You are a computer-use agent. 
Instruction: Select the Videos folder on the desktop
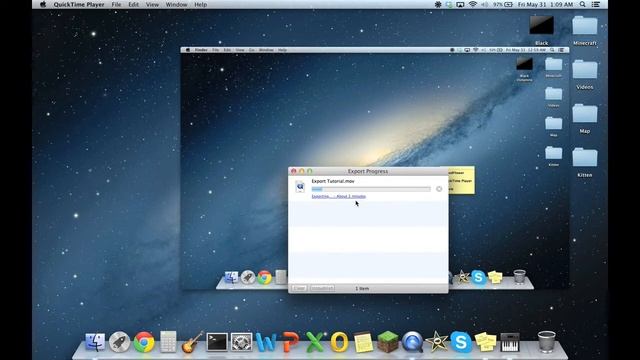coord(584,74)
